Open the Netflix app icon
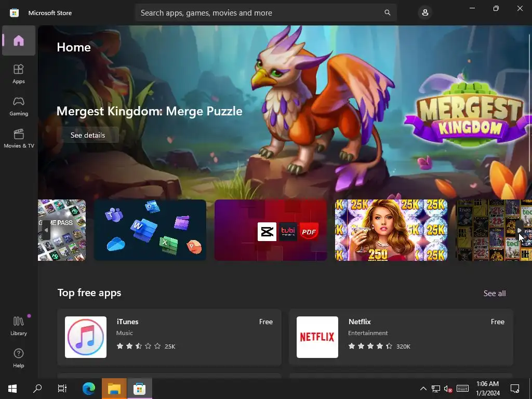 click(317, 337)
